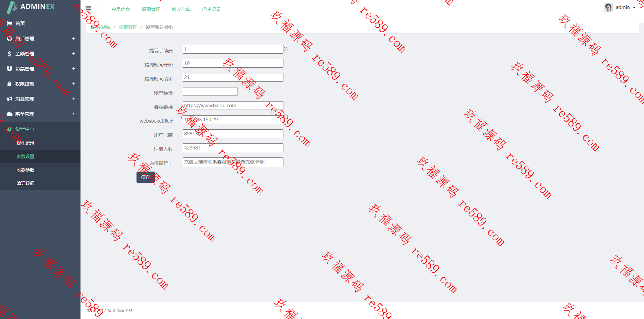Click the admin avatar picture

[x=608, y=8]
